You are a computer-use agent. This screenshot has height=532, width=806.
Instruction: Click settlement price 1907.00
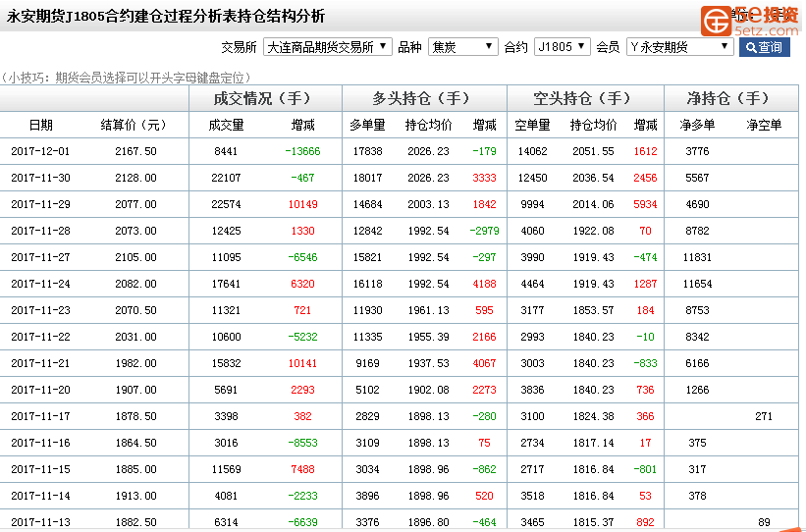click(x=135, y=390)
